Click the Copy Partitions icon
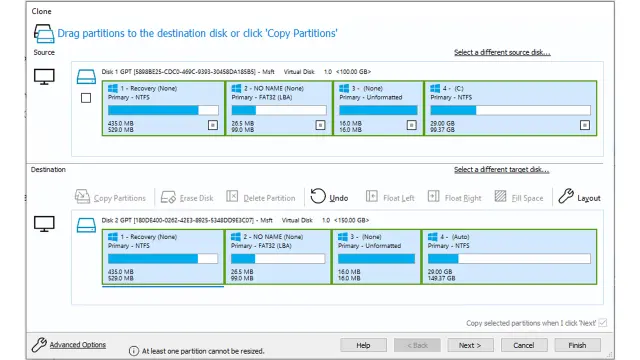640x360 pixels. pyautogui.click(x=82, y=197)
